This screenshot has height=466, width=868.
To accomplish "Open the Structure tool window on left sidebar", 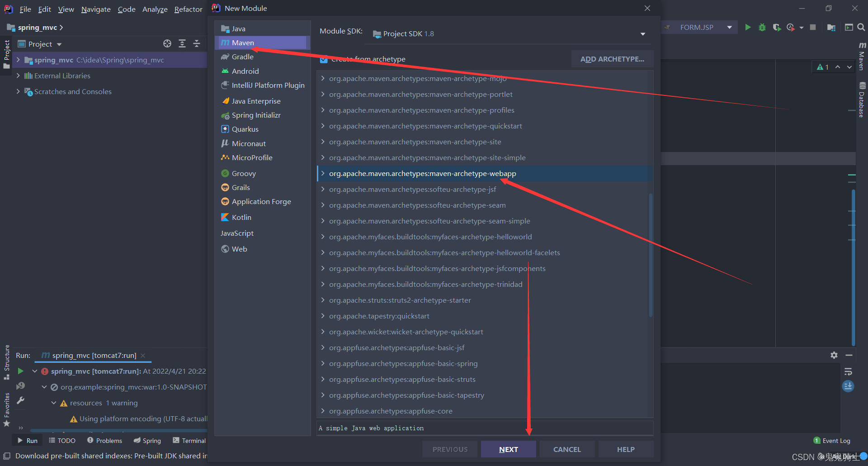I will [7, 362].
